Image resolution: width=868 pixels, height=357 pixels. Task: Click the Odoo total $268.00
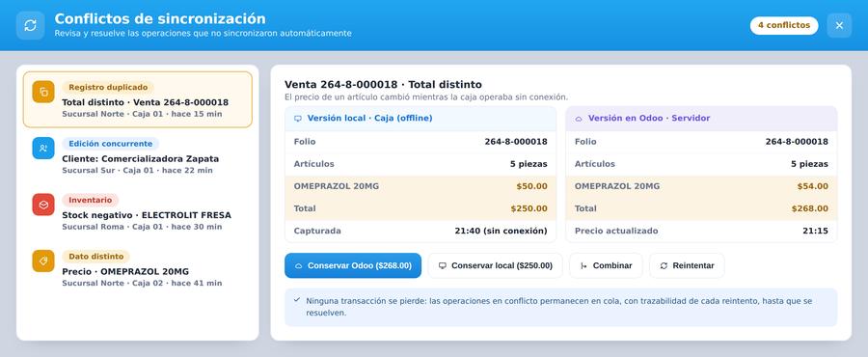(810, 208)
